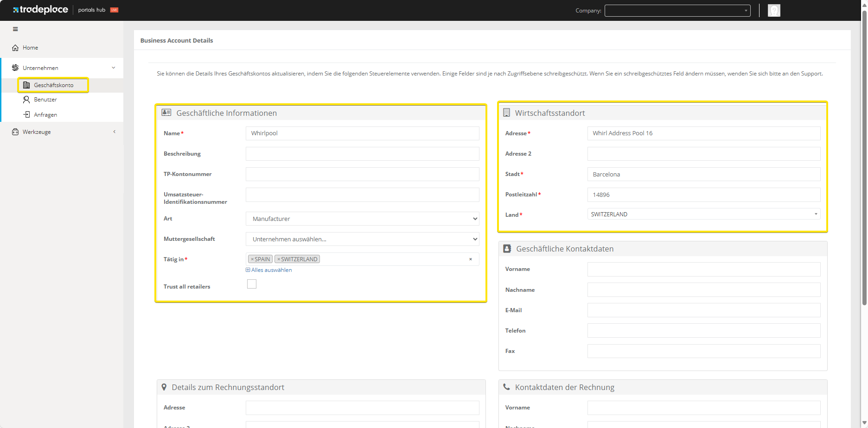
Task: Click the Geschäftskonto building icon
Action: point(26,85)
